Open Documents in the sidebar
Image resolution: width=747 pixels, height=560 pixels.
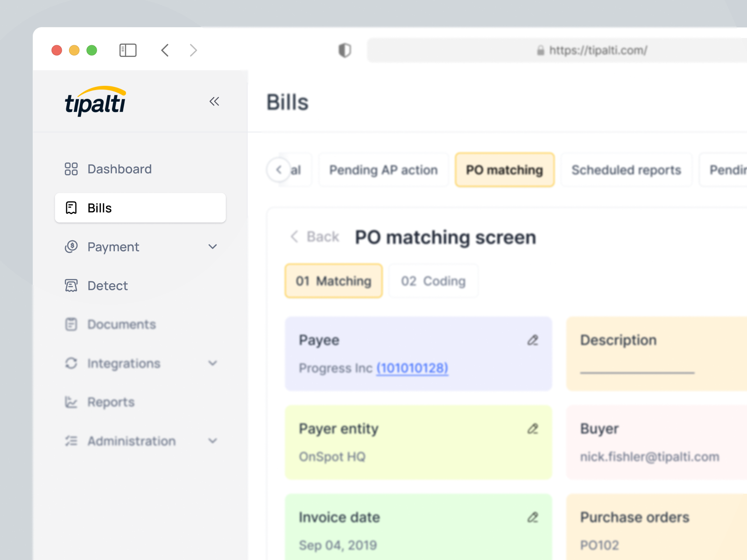pos(140,324)
